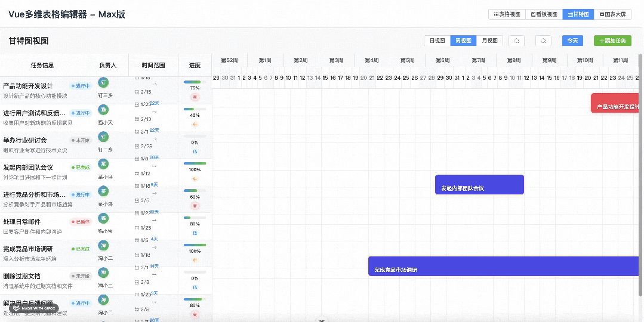
Task: Click 已完成 status badge of 完成竞品市场调研
Action: pos(81,249)
